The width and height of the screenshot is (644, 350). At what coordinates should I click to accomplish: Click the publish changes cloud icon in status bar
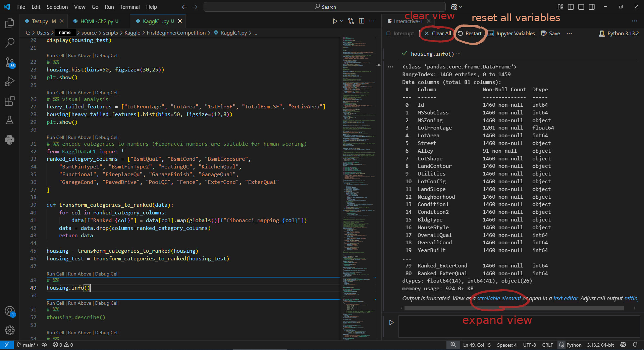point(44,345)
